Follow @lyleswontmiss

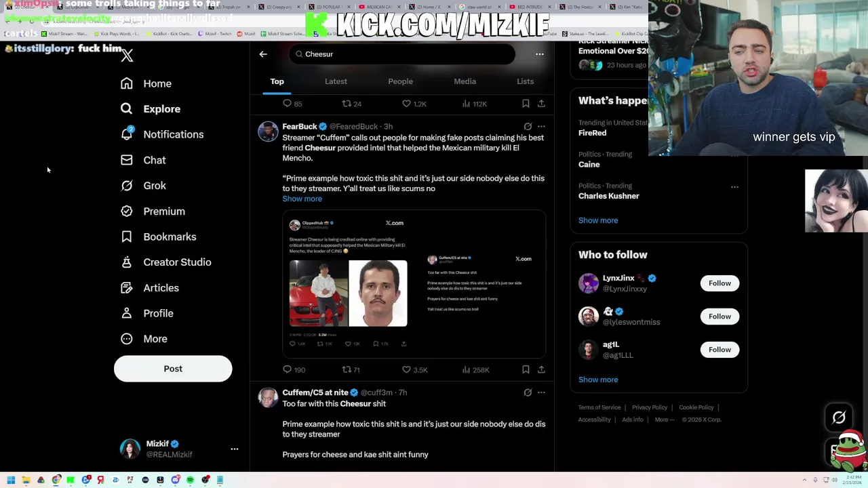[x=719, y=317]
